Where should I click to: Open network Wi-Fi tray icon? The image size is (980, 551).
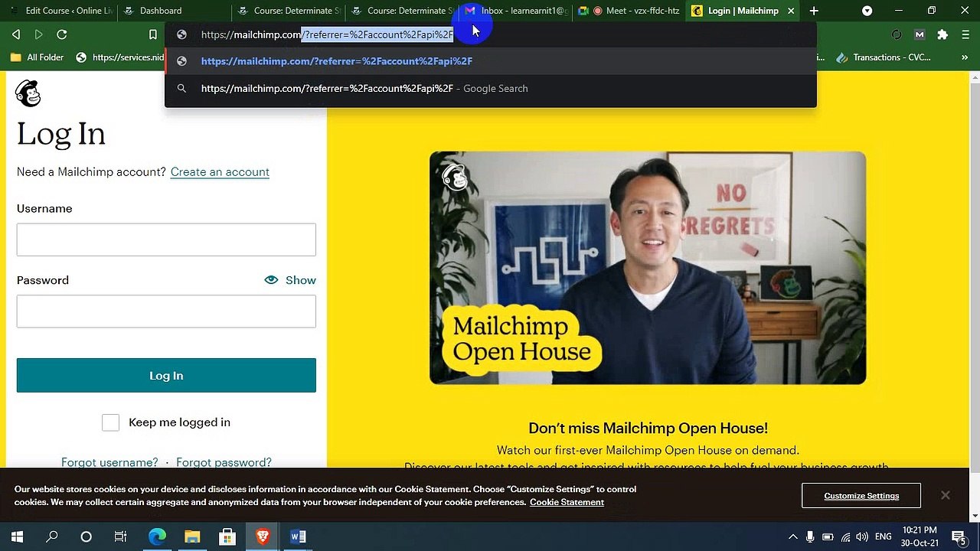846,536
